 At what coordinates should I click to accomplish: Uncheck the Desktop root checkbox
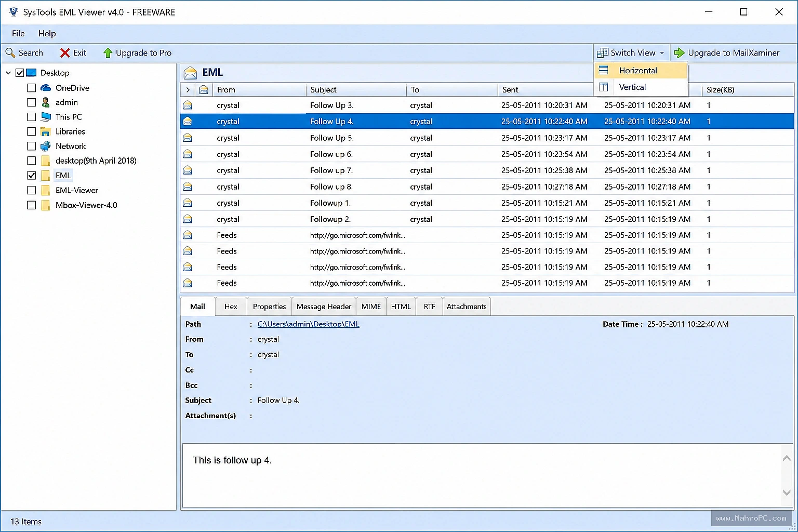pyautogui.click(x=20, y=73)
